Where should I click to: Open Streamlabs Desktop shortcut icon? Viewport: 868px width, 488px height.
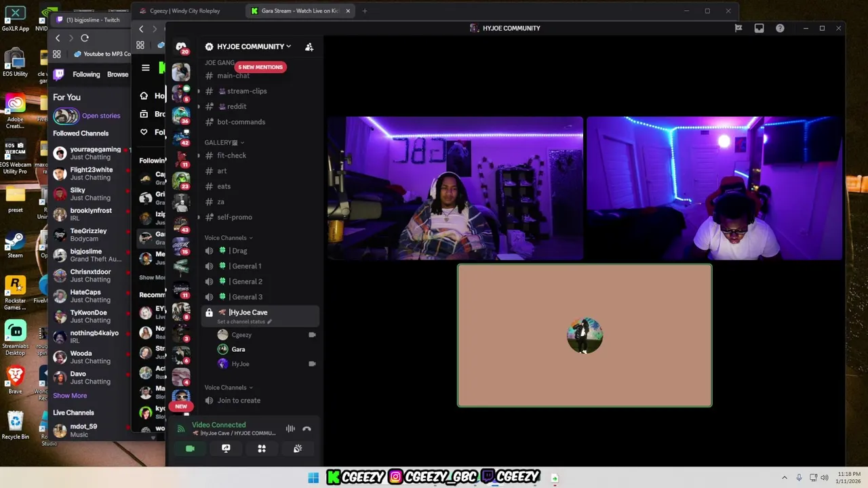(15, 338)
